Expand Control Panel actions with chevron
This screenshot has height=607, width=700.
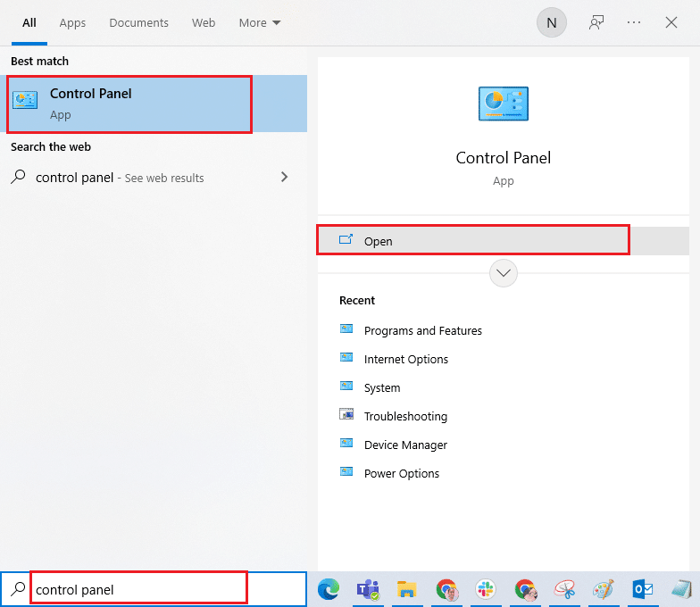point(504,273)
